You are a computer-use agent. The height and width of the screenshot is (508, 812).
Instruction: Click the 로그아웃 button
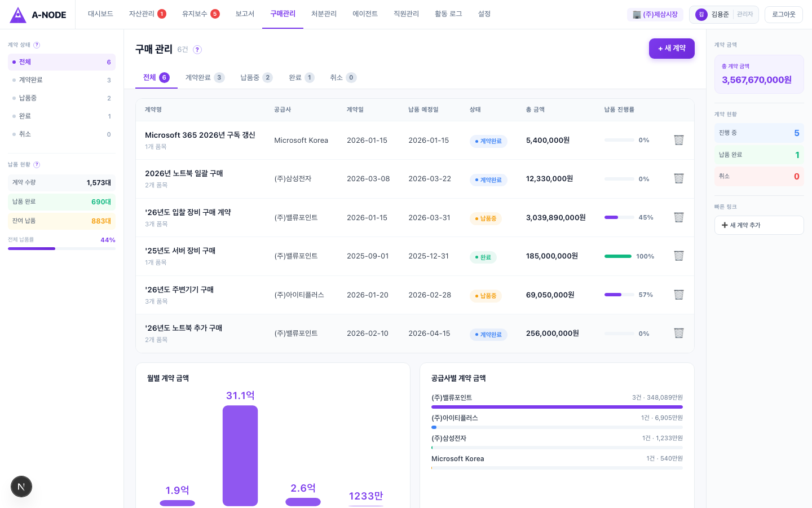(783, 15)
